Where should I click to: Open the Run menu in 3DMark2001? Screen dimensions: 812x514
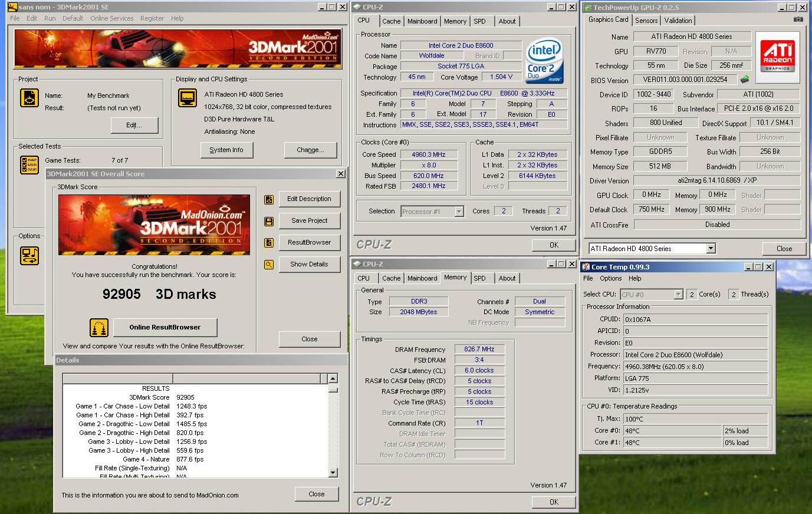pyautogui.click(x=50, y=18)
